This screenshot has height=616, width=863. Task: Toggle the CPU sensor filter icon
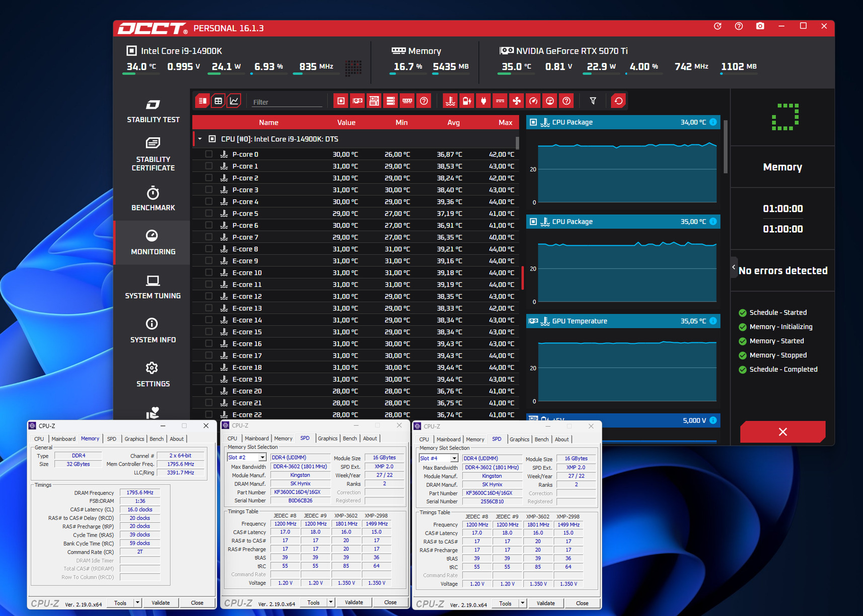(341, 101)
